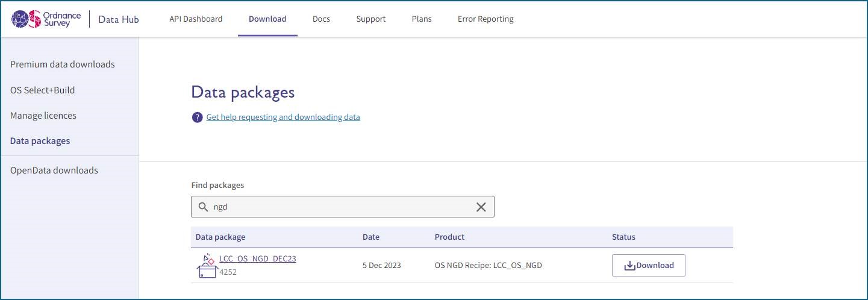The width and height of the screenshot is (868, 300).
Task: Open Premium data downloads in sidebar
Action: click(63, 64)
